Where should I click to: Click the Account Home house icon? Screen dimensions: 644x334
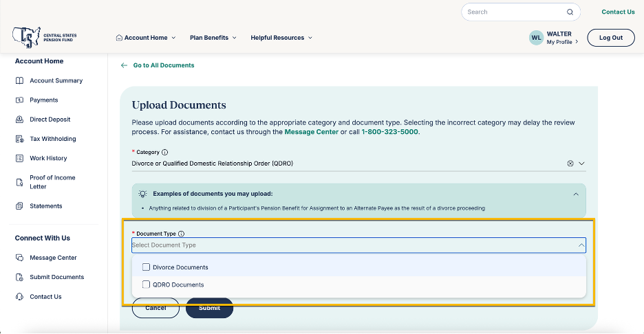(119, 37)
